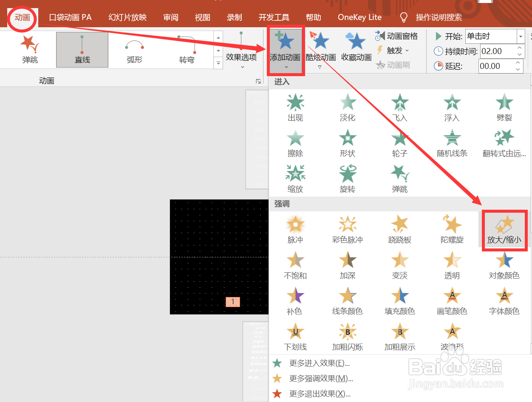Apply the 填充颜色 emphasis effect

click(x=400, y=302)
